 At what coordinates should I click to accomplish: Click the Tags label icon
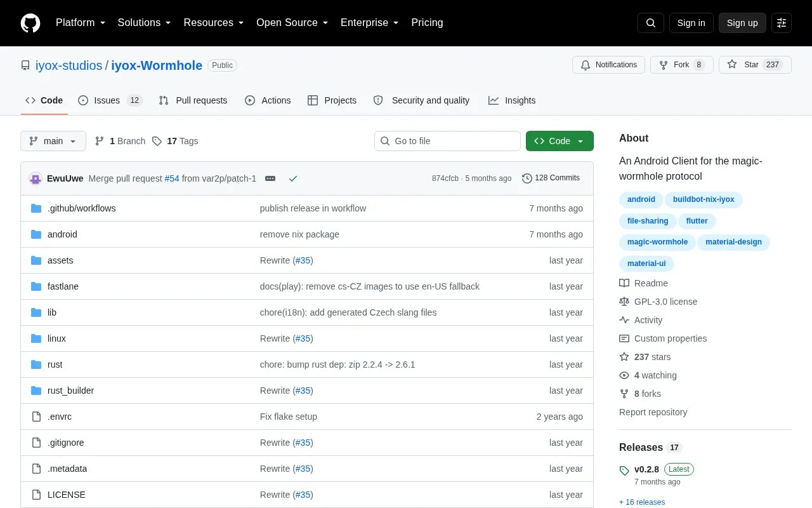(157, 141)
